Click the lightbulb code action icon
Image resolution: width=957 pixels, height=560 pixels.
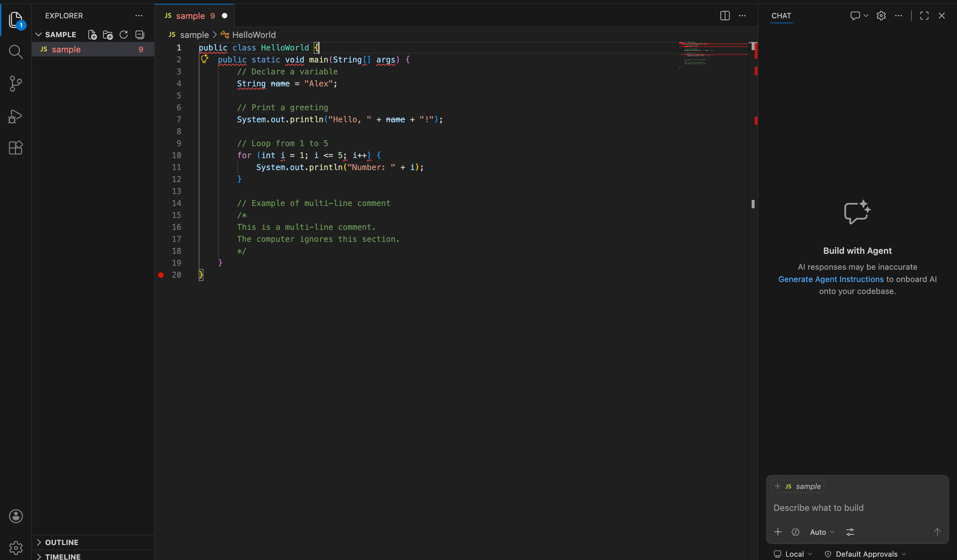click(x=205, y=59)
